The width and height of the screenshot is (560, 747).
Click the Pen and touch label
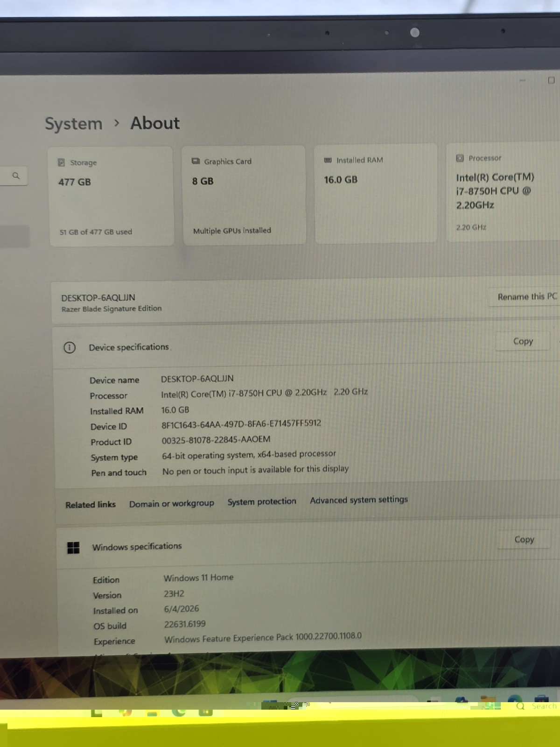tap(119, 473)
